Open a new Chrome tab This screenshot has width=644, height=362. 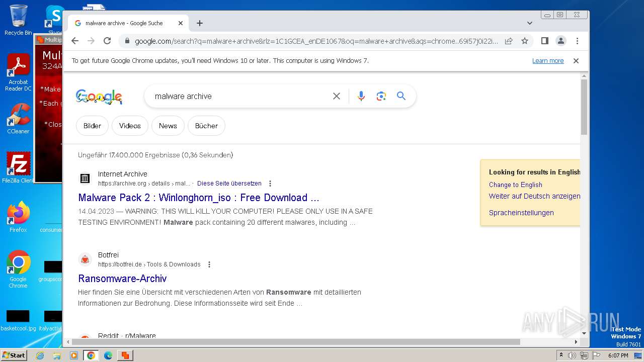pyautogui.click(x=200, y=23)
